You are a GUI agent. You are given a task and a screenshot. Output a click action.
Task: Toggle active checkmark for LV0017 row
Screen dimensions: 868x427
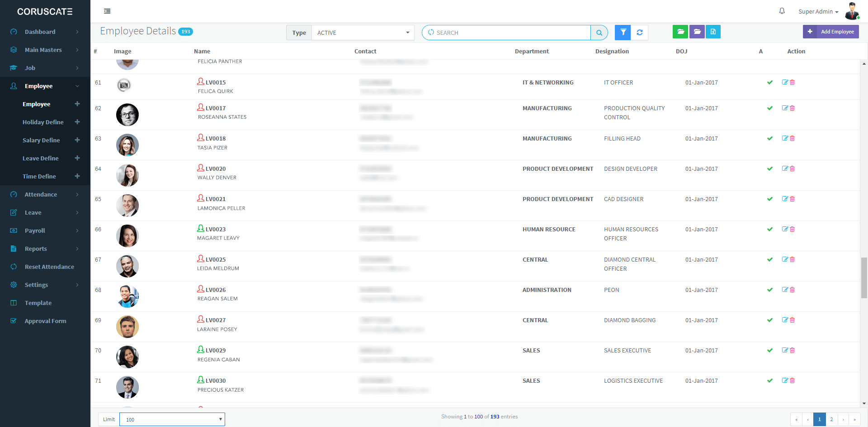769,108
